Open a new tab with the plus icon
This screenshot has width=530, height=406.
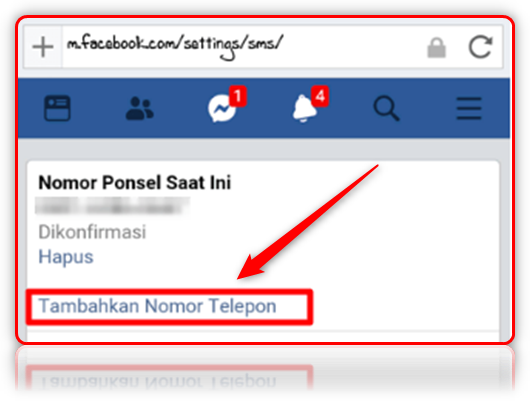tap(43, 47)
